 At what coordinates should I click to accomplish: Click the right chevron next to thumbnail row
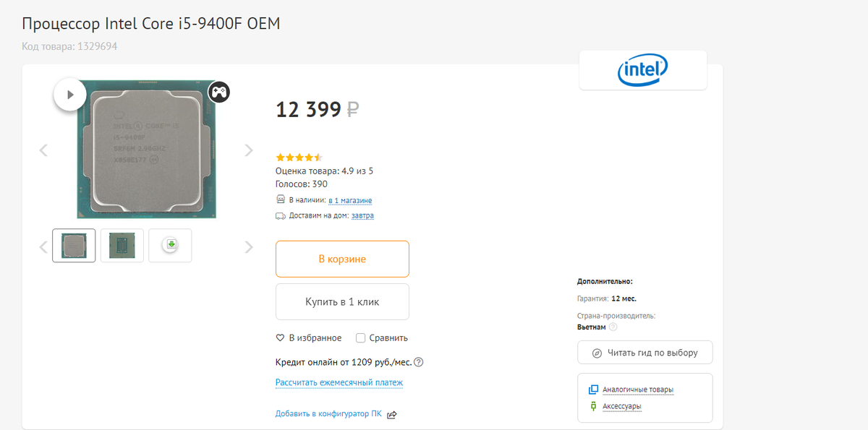click(x=249, y=246)
